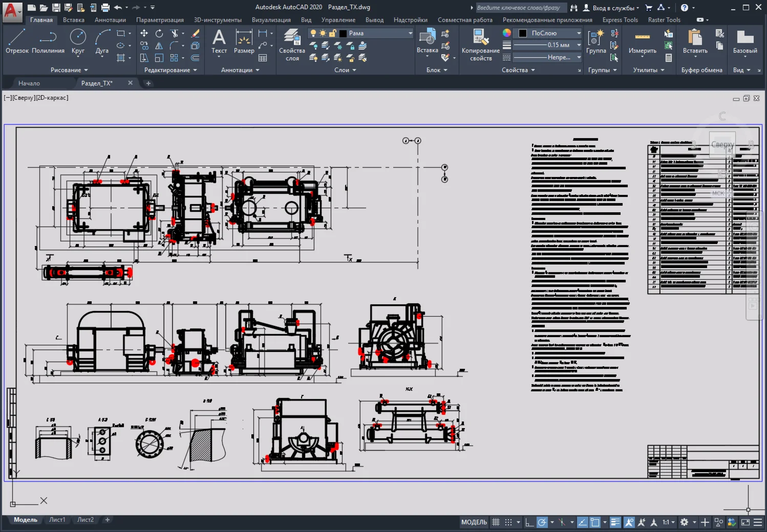The height and width of the screenshot is (532, 767).
Task: Open the layer dropdown showing Рама
Action: click(x=360, y=33)
